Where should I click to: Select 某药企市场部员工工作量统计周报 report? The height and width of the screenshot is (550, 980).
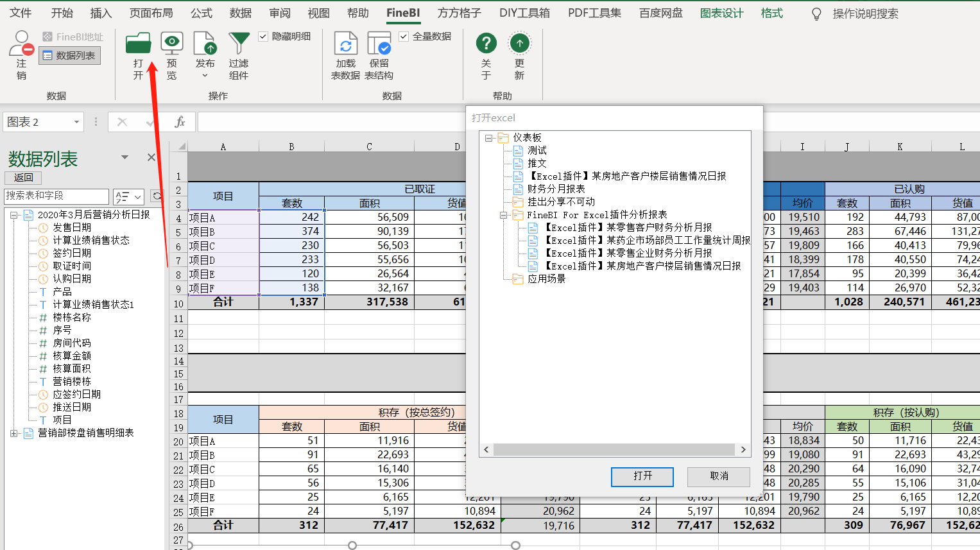(646, 241)
